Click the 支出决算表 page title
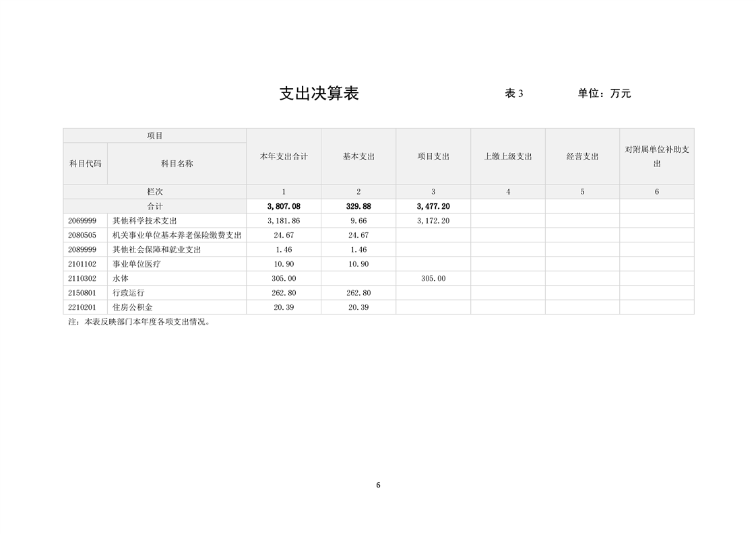Screen dimensions: 756x534 point(319,94)
